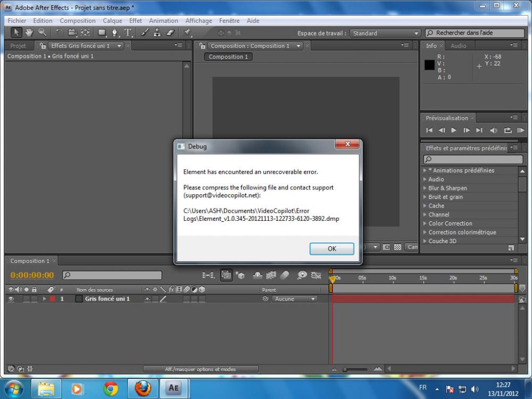Select the Brush tool

[x=145, y=32]
